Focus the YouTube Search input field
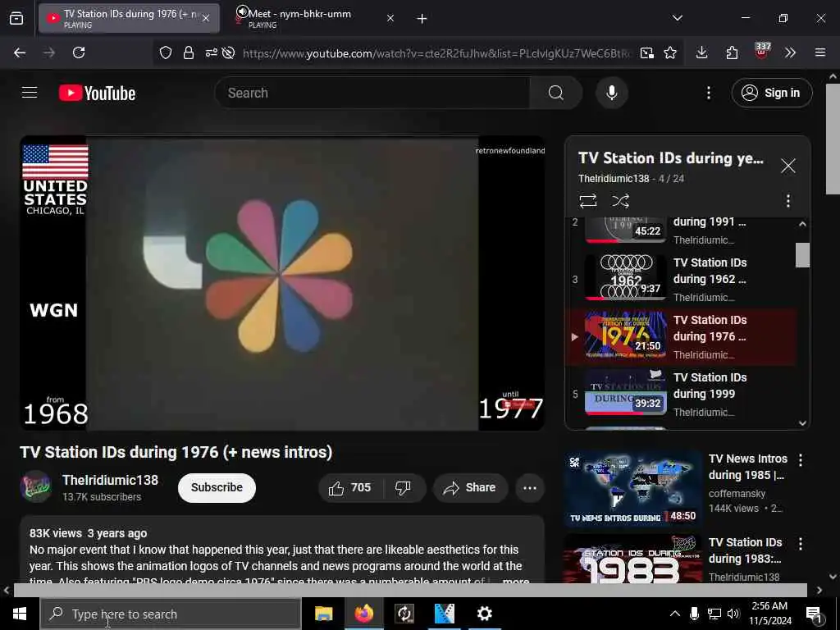Image resolution: width=840 pixels, height=630 pixels. pos(372,93)
